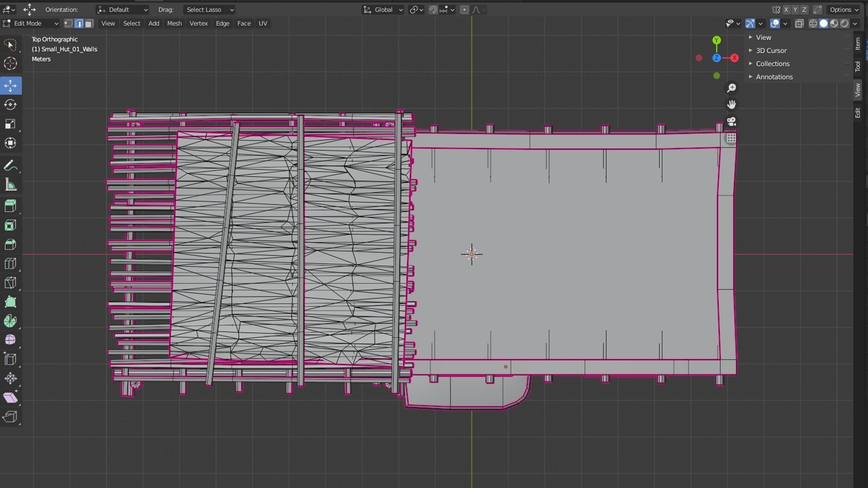This screenshot has width=868, height=488.
Task: Pick the Extrude Region tool
Action: pyautogui.click(x=10, y=206)
